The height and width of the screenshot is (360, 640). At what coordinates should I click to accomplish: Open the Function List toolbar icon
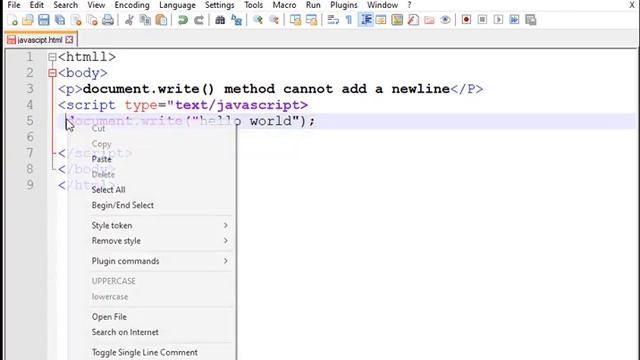pyautogui.click(x=413, y=20)
